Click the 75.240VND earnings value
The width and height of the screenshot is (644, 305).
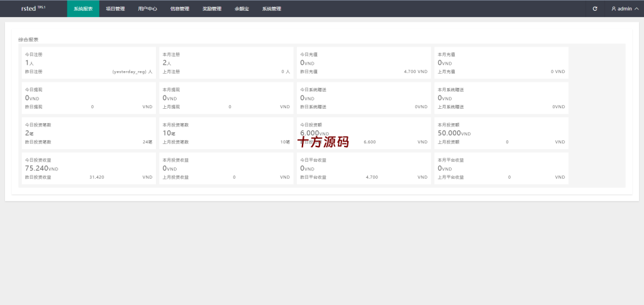point(42,169)
